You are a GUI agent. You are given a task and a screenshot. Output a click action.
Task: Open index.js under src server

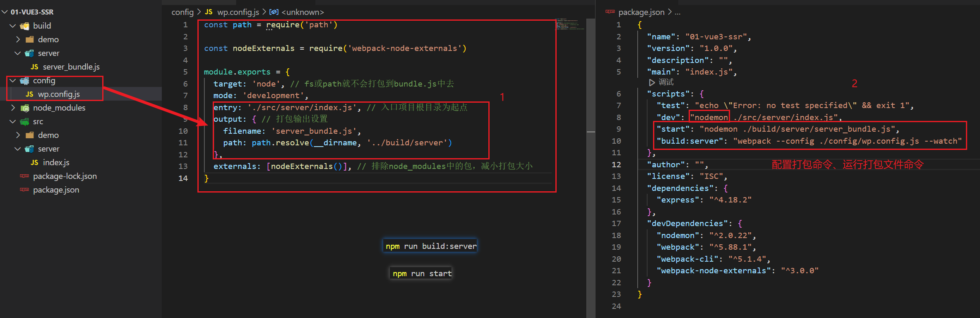pyautogui.click(x=56, y=162)
